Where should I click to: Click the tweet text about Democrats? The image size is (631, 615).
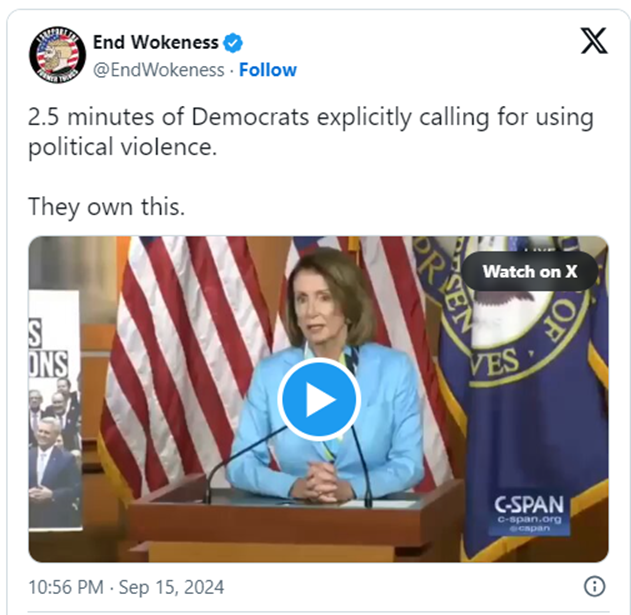[x=311, y=132]
